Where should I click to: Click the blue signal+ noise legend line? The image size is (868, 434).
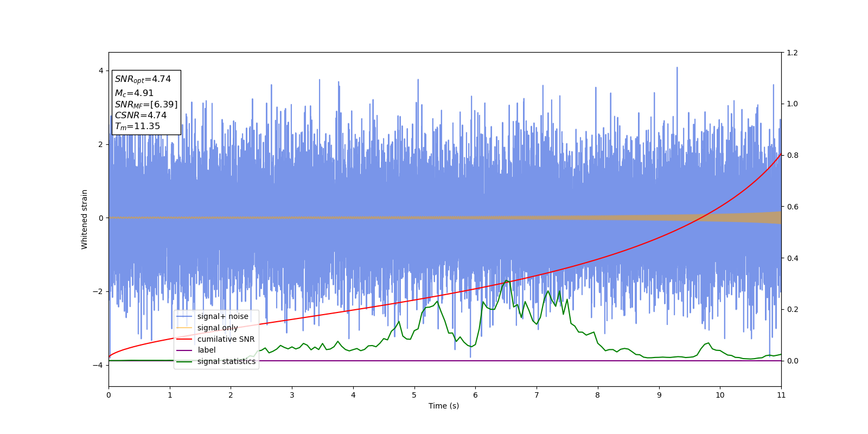tap(184, 316)
